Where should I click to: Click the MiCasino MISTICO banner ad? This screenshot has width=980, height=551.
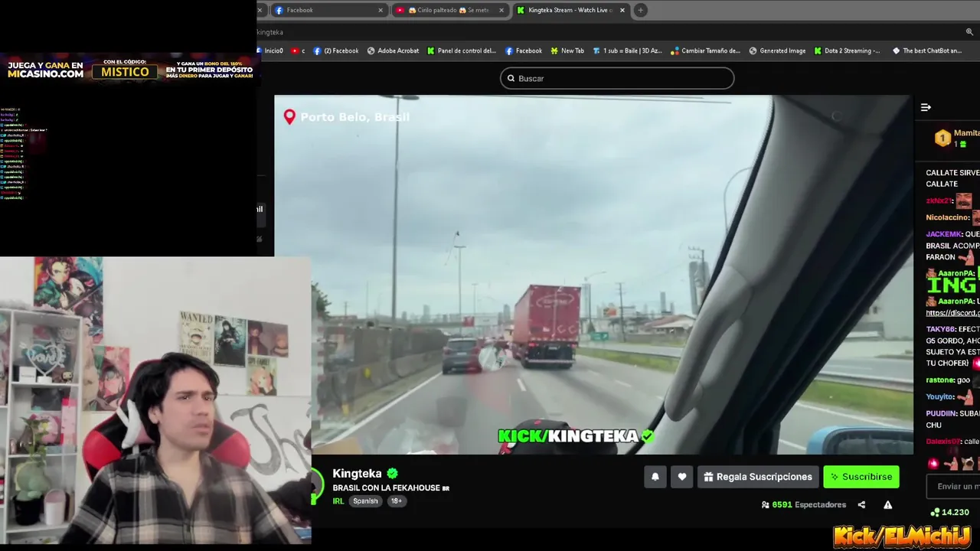[x=130, y=70]
